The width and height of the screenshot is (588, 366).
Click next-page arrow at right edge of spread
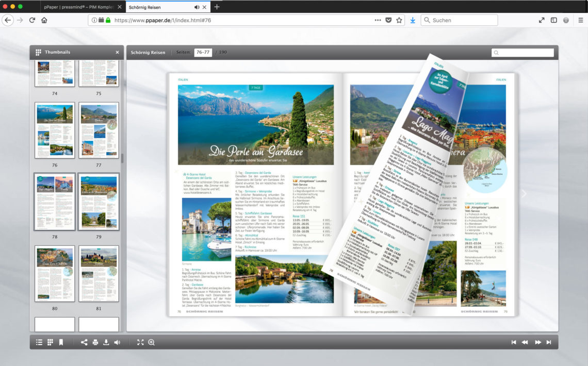pyautogui.click(x=524, y=194)
